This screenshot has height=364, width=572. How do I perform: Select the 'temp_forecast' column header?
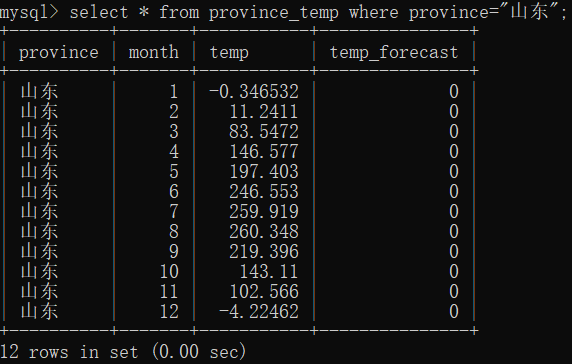point(394,53)
